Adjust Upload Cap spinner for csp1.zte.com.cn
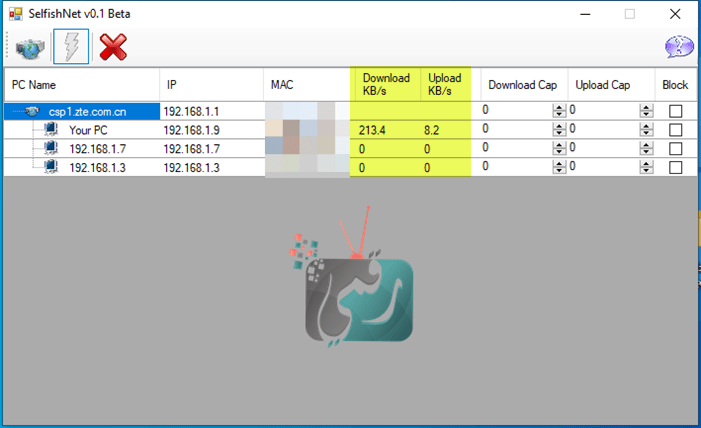Image resolution: width=701 pixels, height=428 pixels. (x=646, y=110)
